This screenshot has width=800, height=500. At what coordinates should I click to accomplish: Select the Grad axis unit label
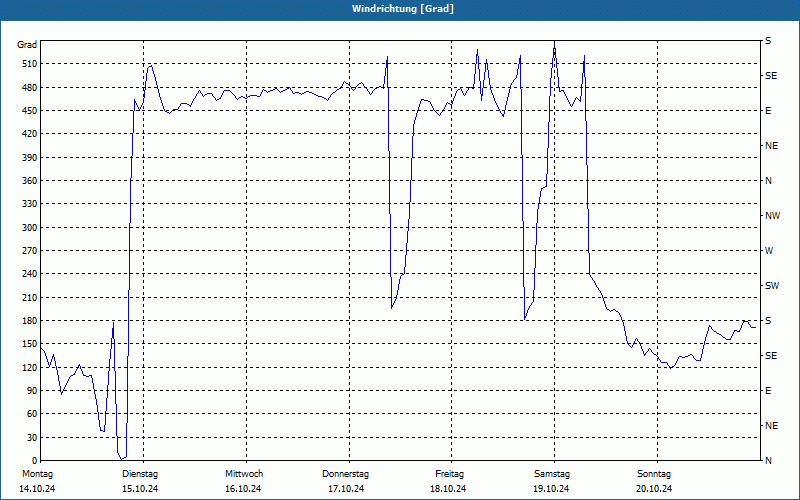27,45
